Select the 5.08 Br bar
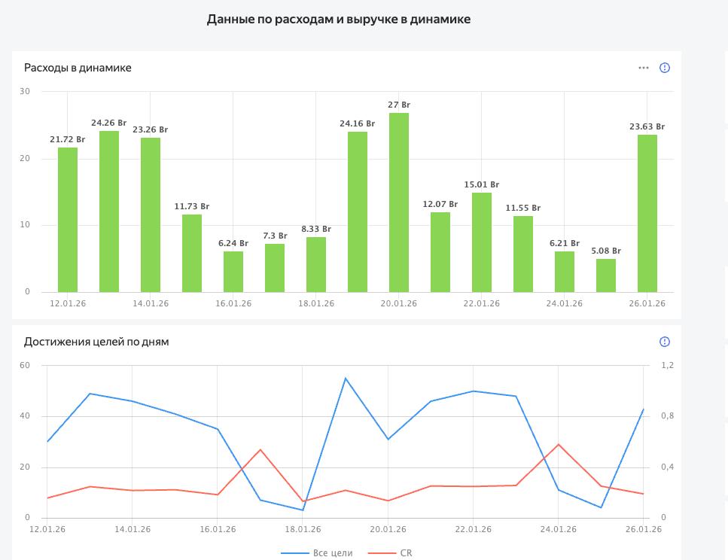Viewport: 728px width, 560px height. click(606, 275)
